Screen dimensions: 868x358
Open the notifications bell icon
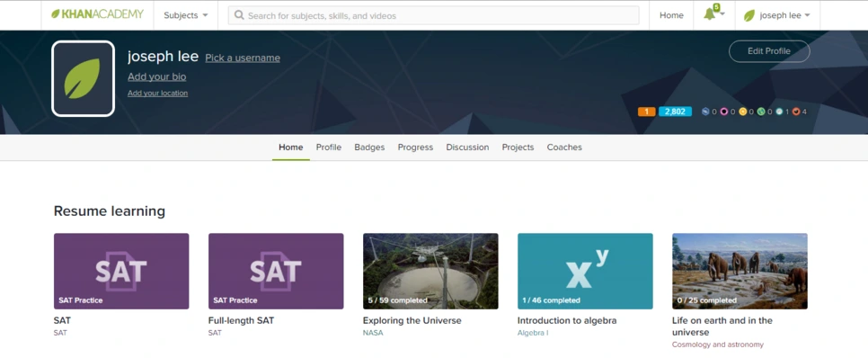point(709,15)
